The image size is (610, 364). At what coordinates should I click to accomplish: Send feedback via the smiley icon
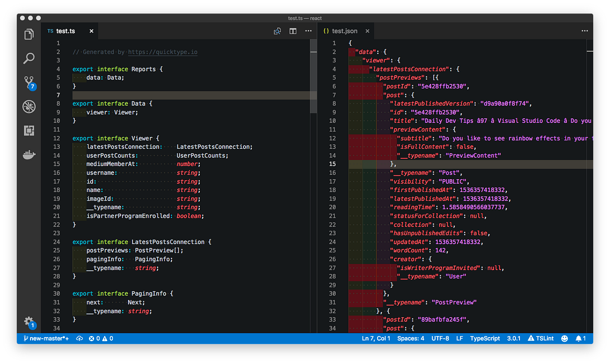564,338
